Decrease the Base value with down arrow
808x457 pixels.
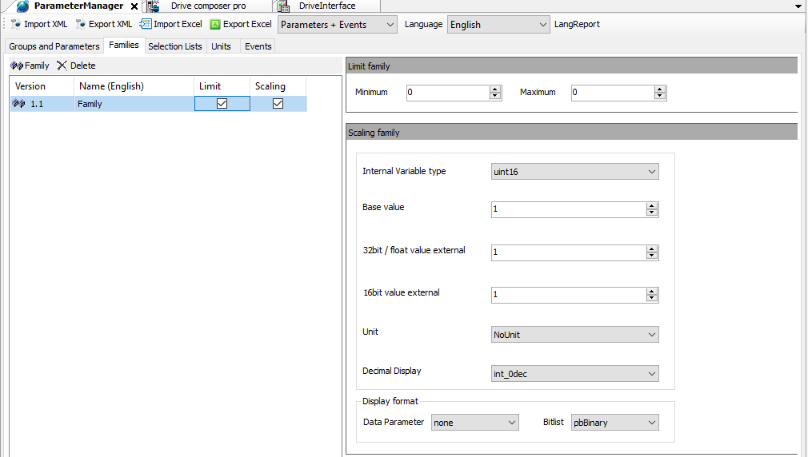point(652,212)
